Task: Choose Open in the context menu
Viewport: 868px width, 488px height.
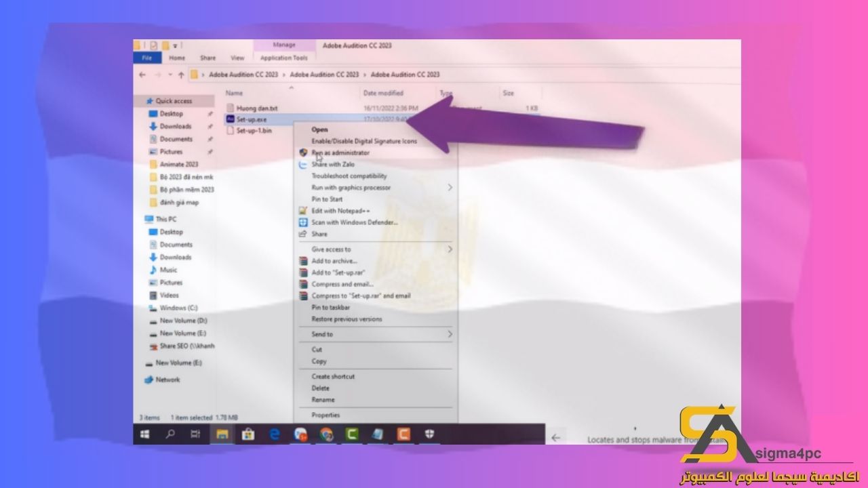Action: [x=319, y=129]
